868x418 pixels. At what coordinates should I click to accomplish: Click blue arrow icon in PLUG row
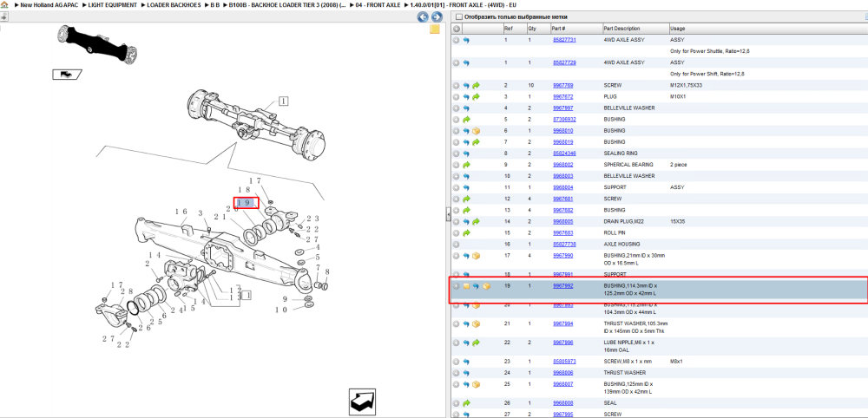(x=466, y=97)
